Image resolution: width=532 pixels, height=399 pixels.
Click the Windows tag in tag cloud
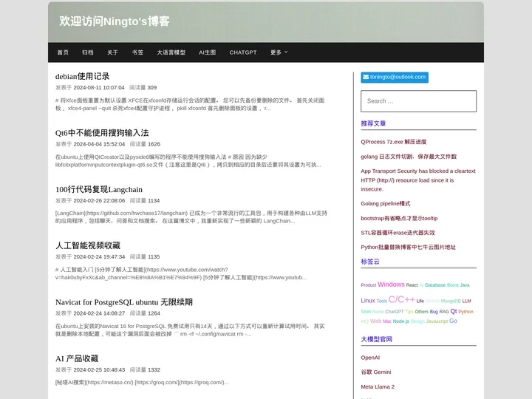click(391, 284)
